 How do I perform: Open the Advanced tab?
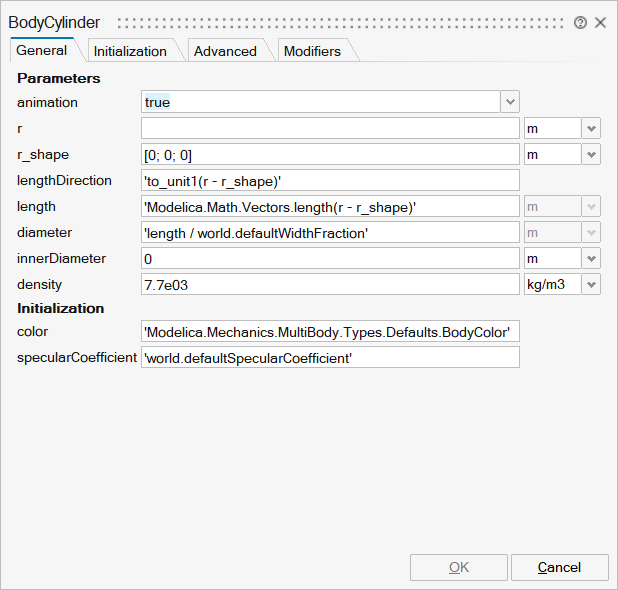coord(225,51)
